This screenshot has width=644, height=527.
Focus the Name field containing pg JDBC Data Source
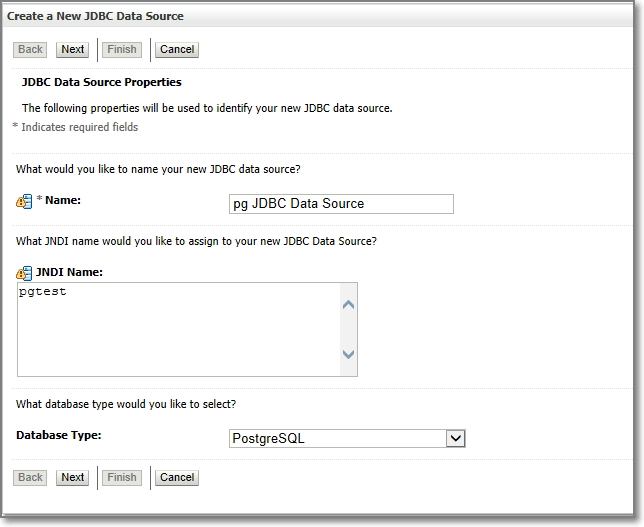(341, 204)
